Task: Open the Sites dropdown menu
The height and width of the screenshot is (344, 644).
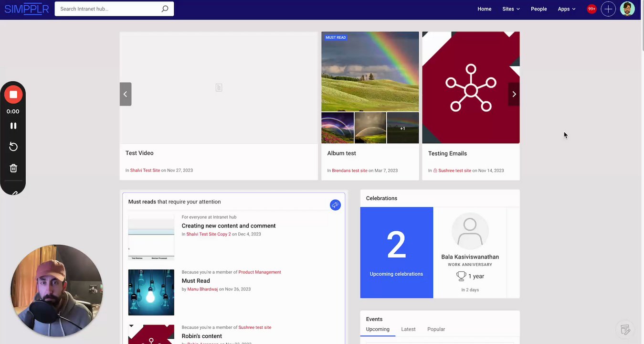Action: pyautogui.click(x=511, y=9)
